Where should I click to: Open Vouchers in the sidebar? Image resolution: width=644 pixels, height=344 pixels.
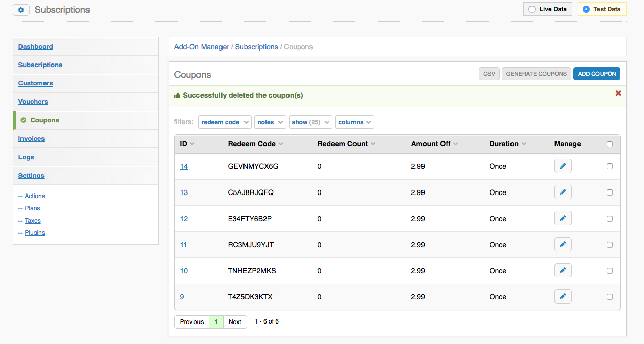(33, 102)
